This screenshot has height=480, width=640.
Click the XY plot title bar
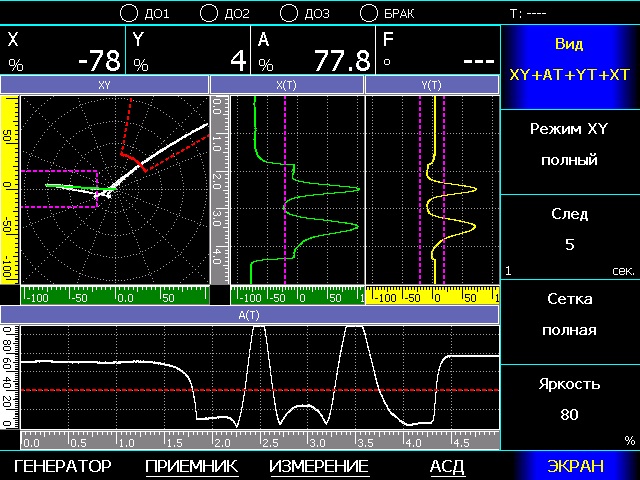point(104,86)
